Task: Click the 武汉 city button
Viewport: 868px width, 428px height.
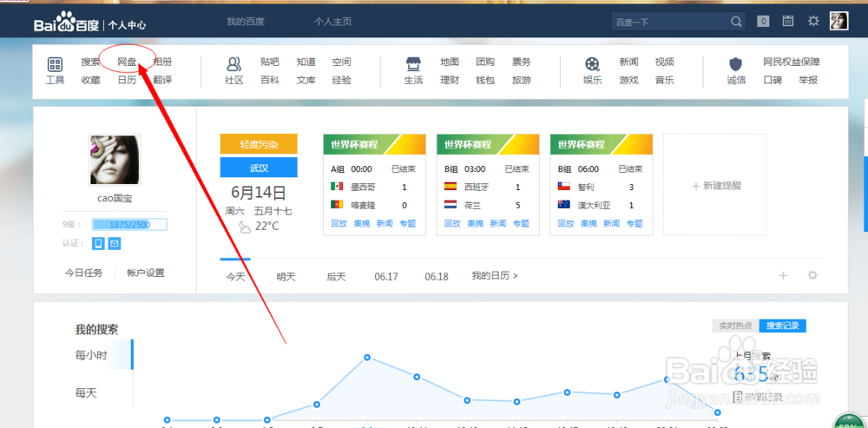Action: click(259, 168)
